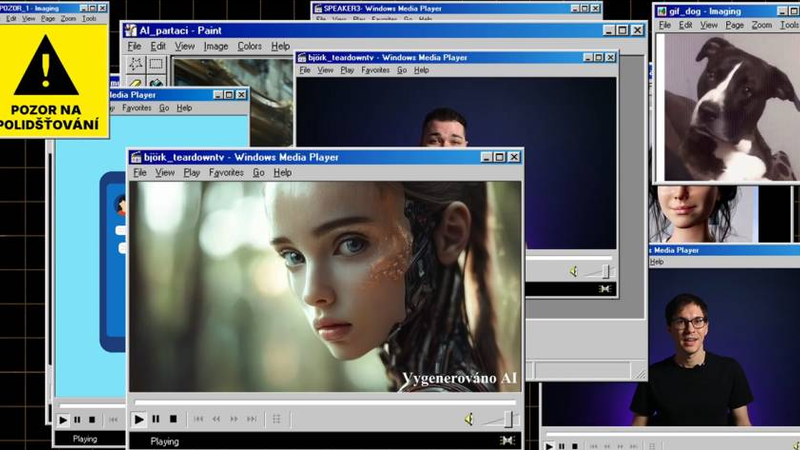Click the Paint app icon in the AI_partaci title bar

(131, 31)
